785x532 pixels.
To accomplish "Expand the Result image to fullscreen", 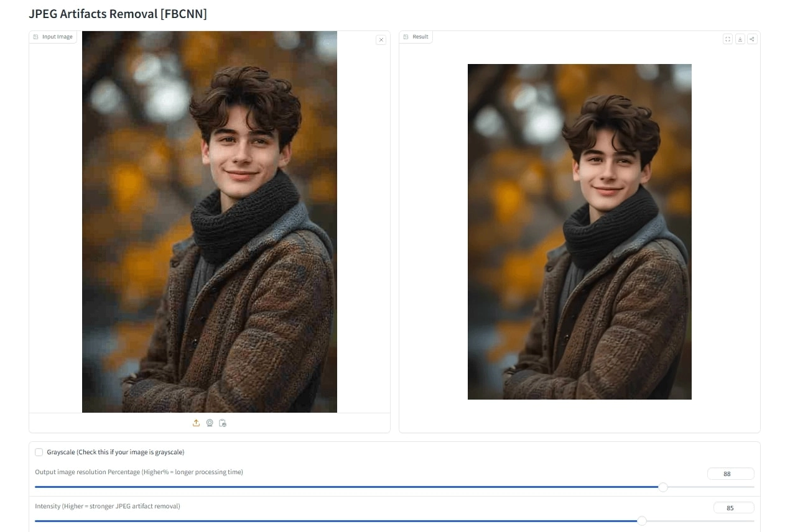I will 727,39.
